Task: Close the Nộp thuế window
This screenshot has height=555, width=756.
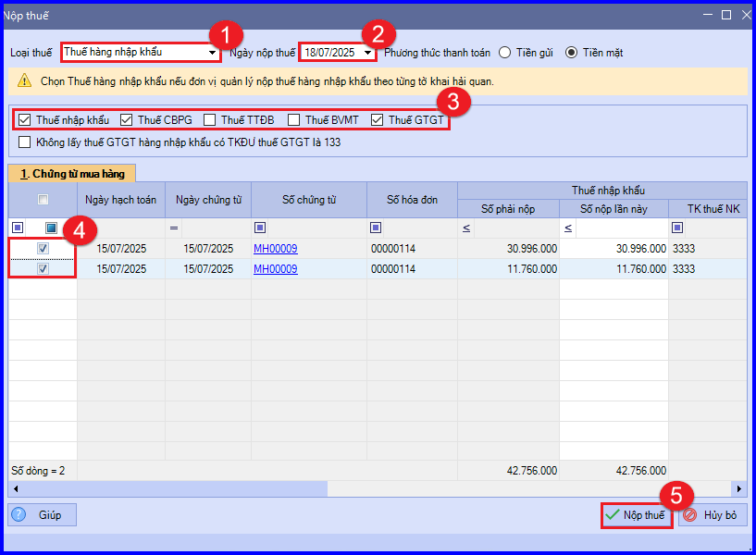Action: pyautogui.click(x=747, y=15)
